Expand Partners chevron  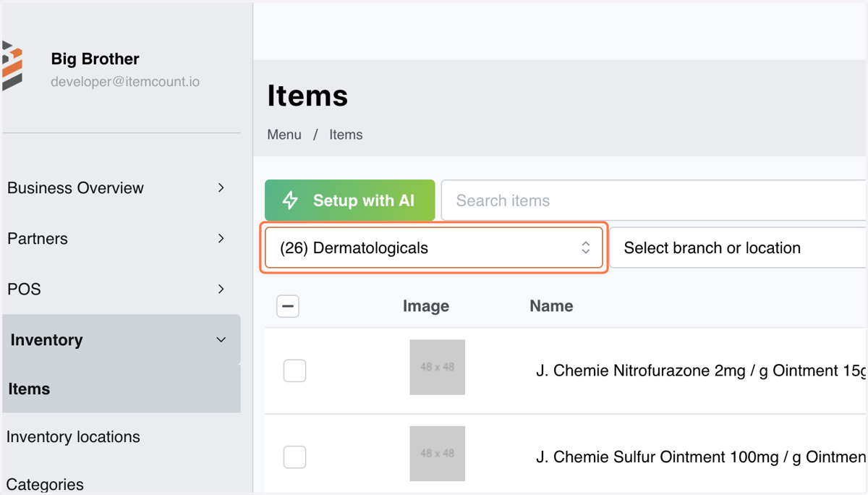point(221,238)
